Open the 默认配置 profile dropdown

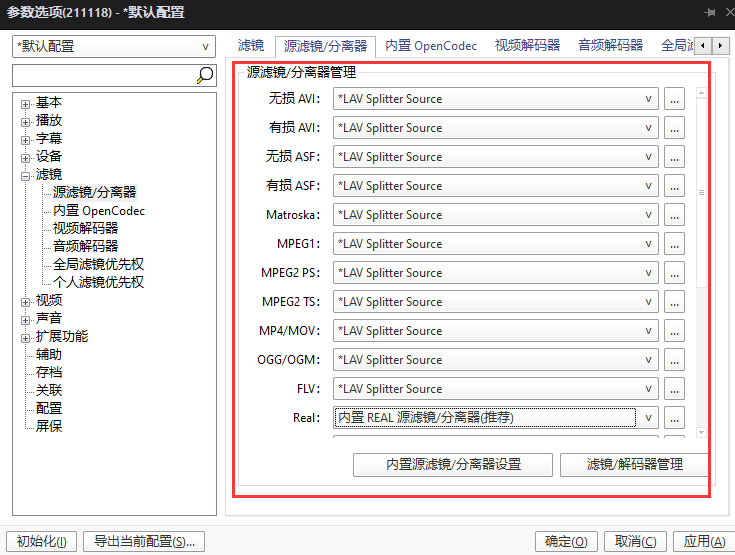[114, 46]
